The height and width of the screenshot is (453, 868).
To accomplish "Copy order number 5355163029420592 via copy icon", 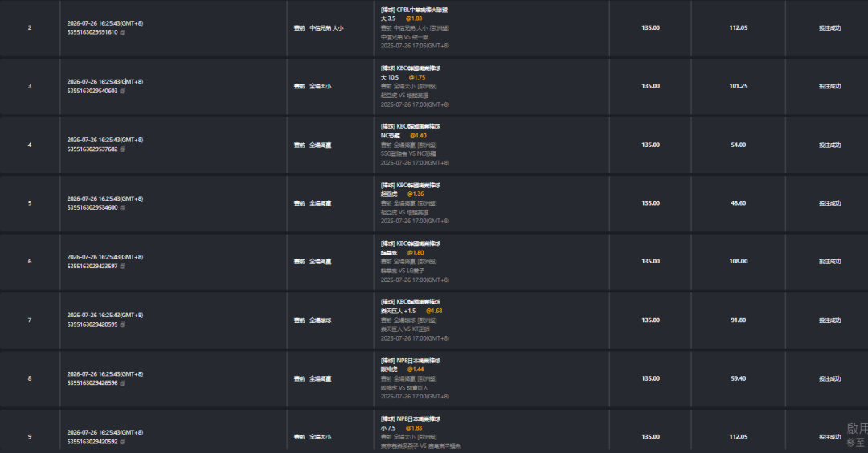I will point(123,442).
